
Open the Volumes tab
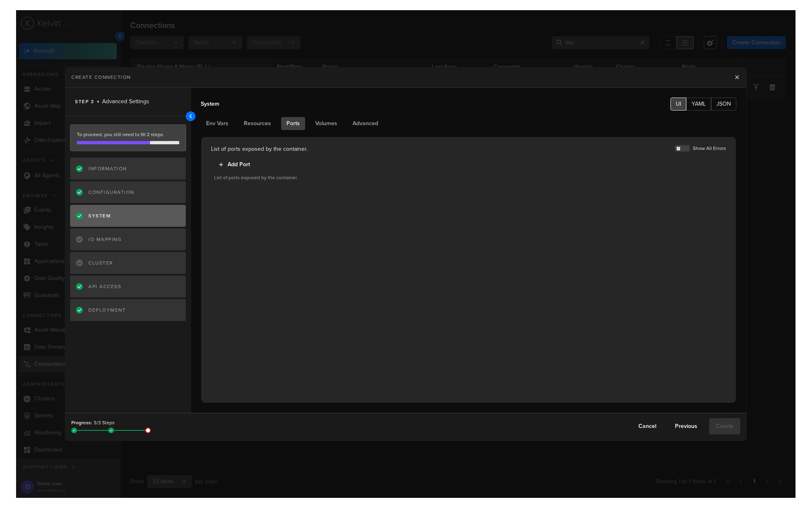pos(326,124)
